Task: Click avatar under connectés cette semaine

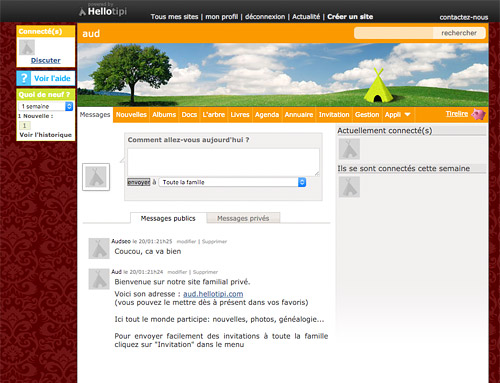Action: pos(349,187)
